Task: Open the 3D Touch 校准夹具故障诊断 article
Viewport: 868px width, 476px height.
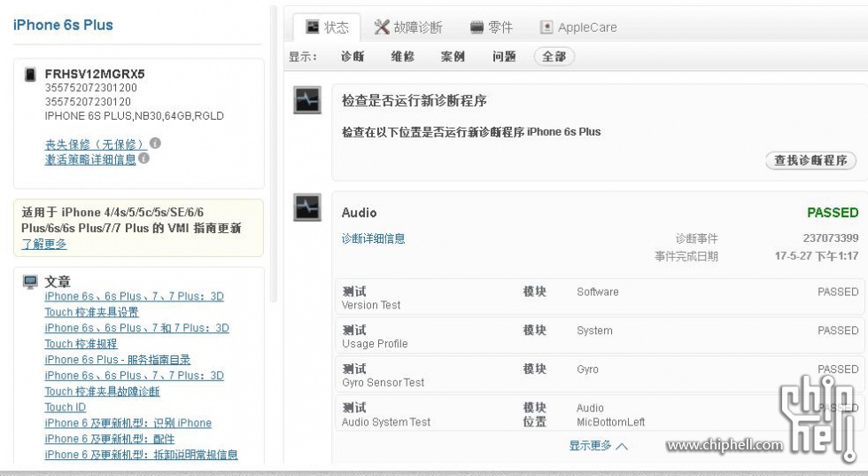Action: pyautogui.click(x=134, y=384)
